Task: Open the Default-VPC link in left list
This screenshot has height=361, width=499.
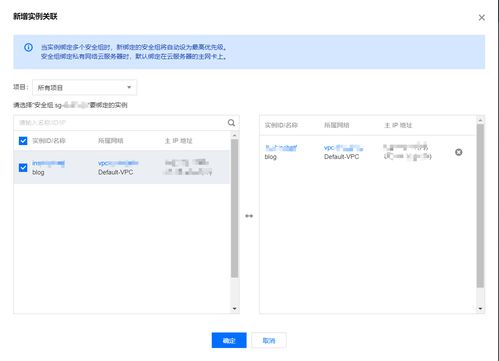Action: click(118, 163)
